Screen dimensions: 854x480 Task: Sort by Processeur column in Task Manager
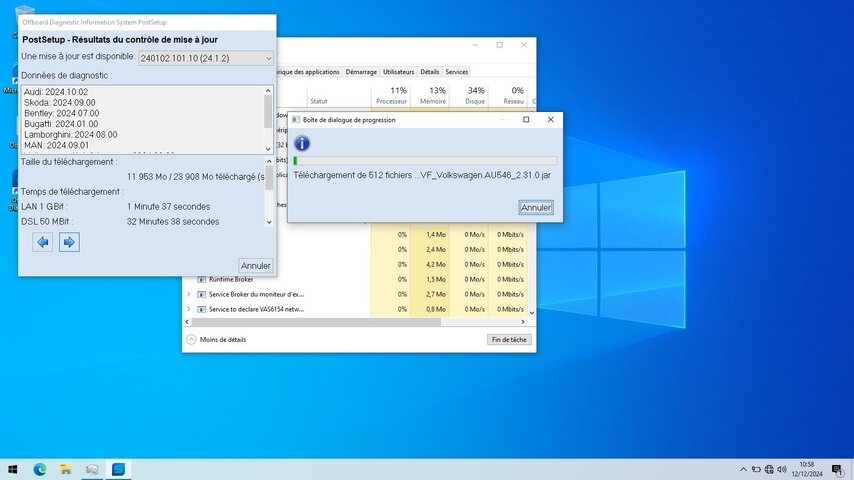(x=391, y=95)
